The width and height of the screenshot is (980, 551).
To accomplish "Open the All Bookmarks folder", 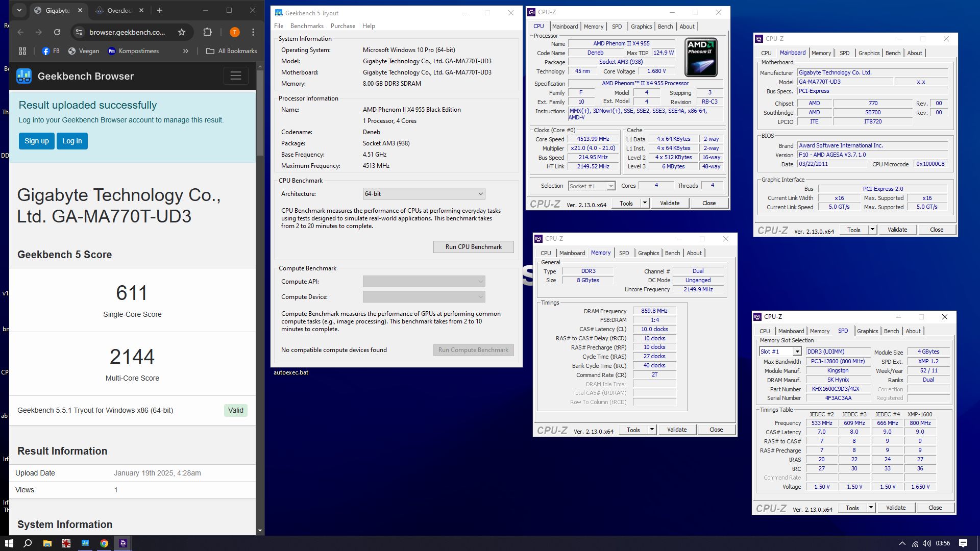I will (231, 51).
